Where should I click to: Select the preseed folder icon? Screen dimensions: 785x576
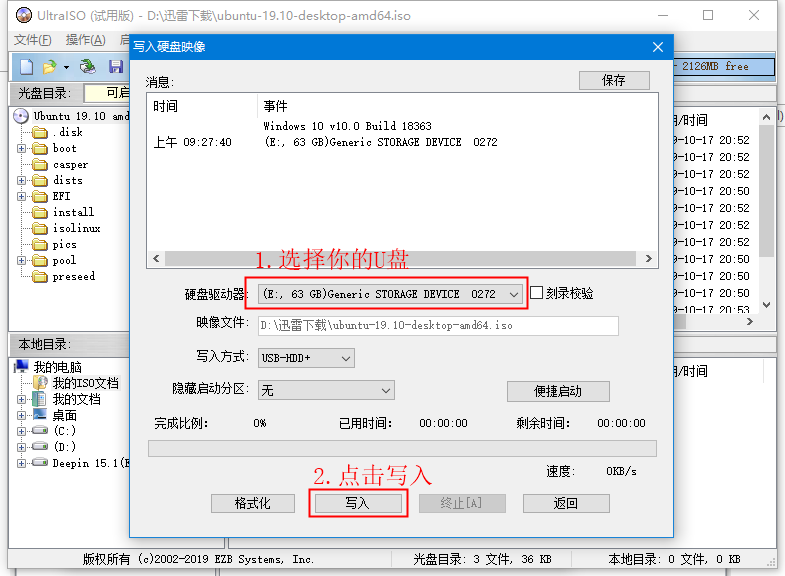point(40,277)
